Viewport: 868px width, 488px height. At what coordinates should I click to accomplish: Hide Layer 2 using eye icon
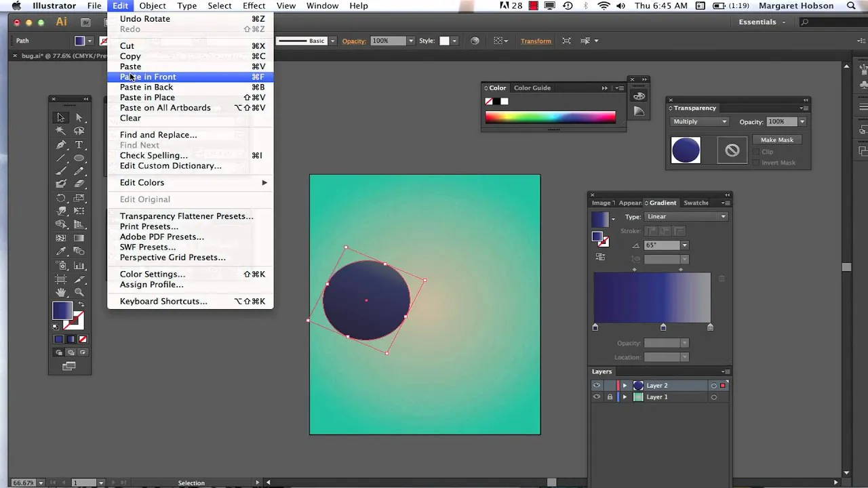tap(597, 386)
